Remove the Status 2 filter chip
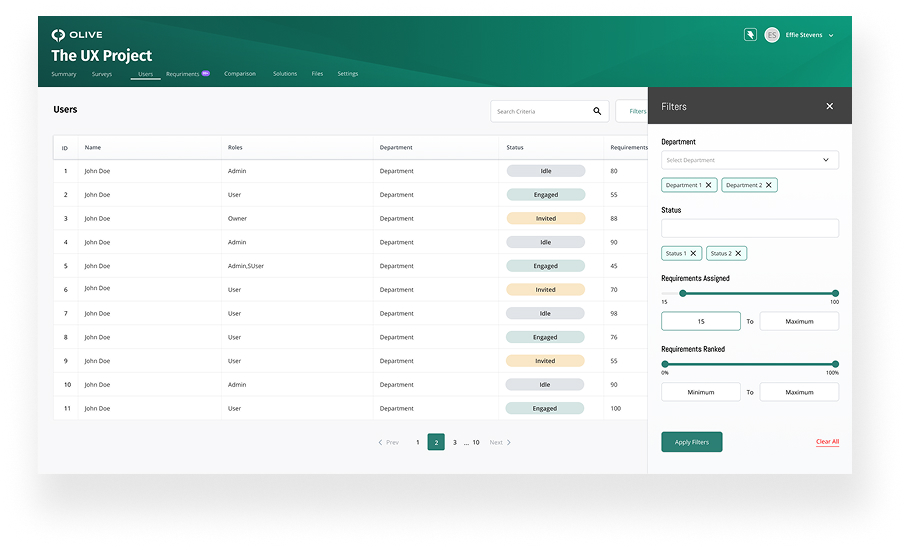 [738, 253]
